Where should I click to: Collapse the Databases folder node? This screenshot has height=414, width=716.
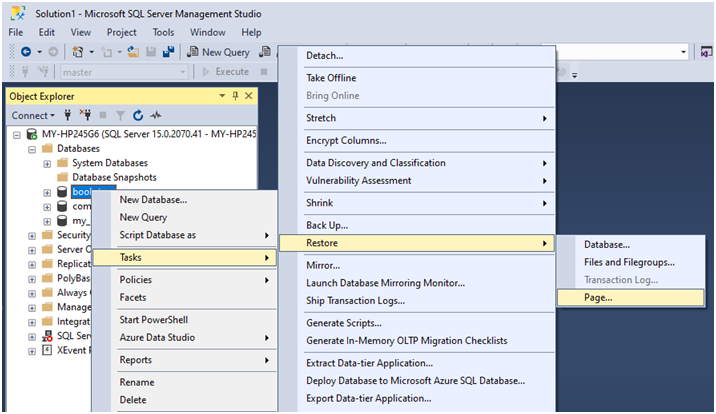32,149
